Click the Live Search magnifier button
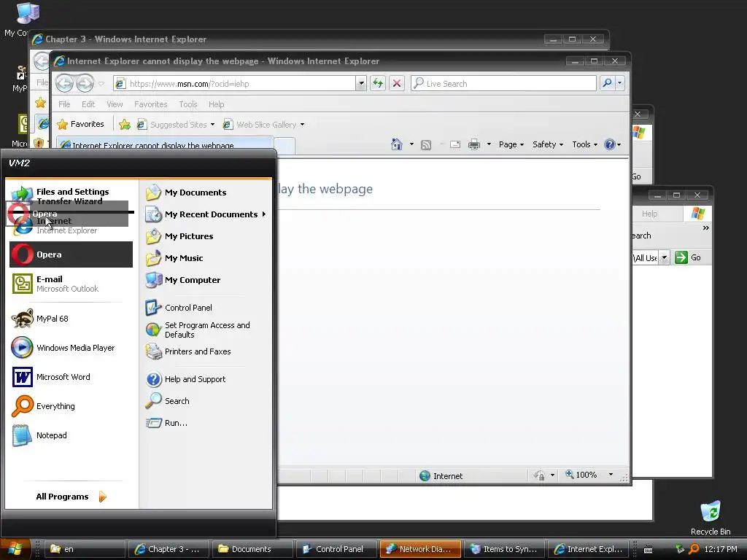The image size is (747, 560). 607,83
